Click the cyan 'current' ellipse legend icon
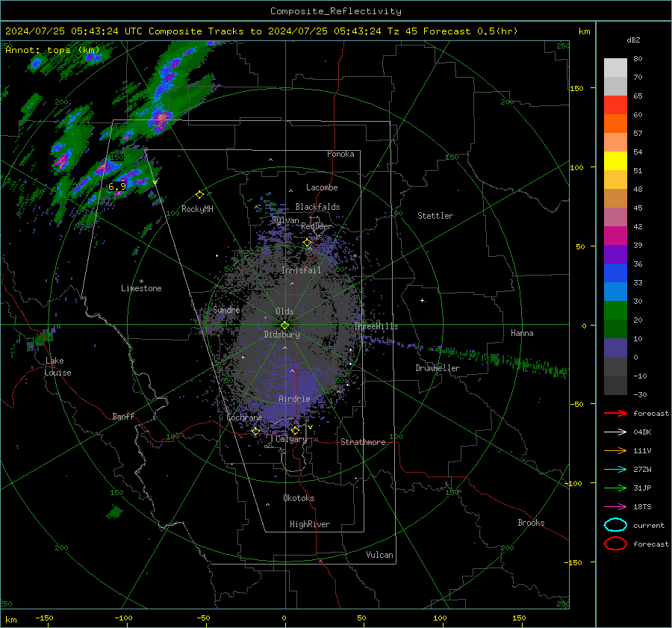This screenshot has width=672, height=628. click(615, 525)
